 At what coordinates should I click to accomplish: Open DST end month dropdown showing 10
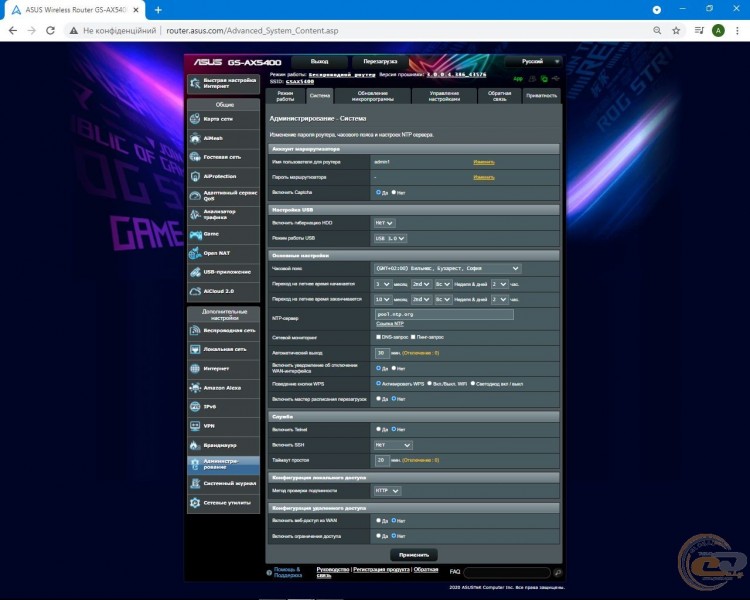click(x=383, y=300)
